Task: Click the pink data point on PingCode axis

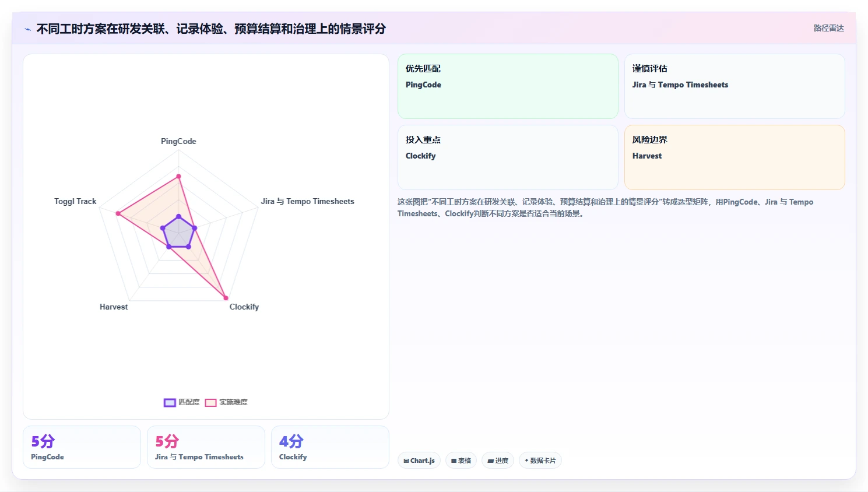Action: point(178,176)
